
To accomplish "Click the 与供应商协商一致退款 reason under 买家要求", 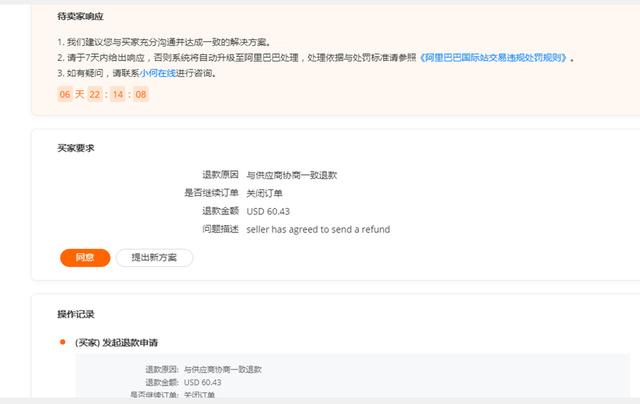I will [x=292, y=175].
